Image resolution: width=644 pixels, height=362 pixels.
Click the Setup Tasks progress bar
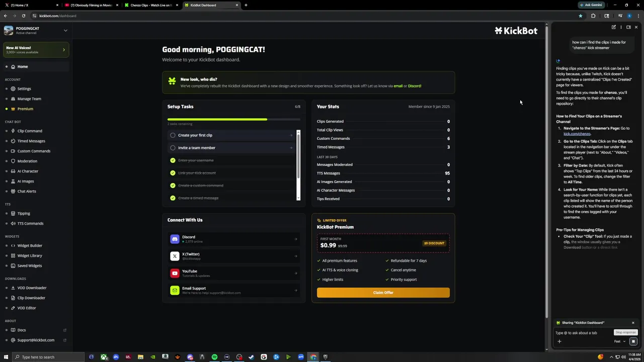point(234,119)
